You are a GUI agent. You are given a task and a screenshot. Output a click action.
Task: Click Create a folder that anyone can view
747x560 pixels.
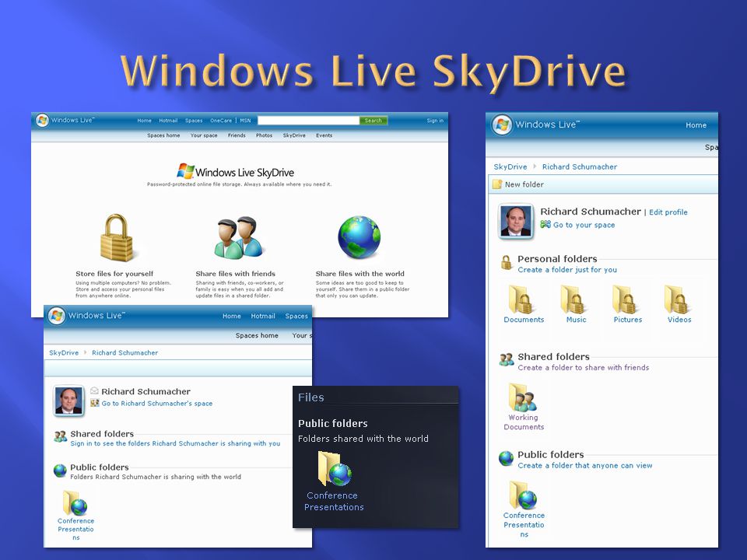[585, 466]
